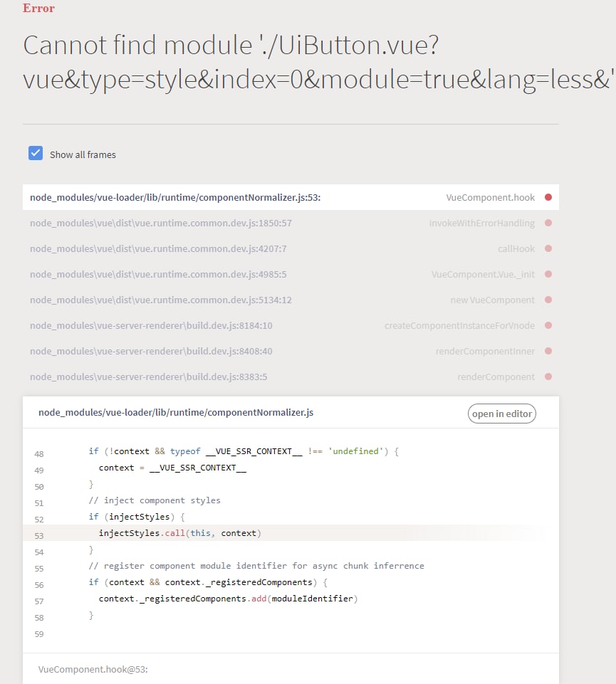Click the line 55 register component comment

(x=256, y=566)
